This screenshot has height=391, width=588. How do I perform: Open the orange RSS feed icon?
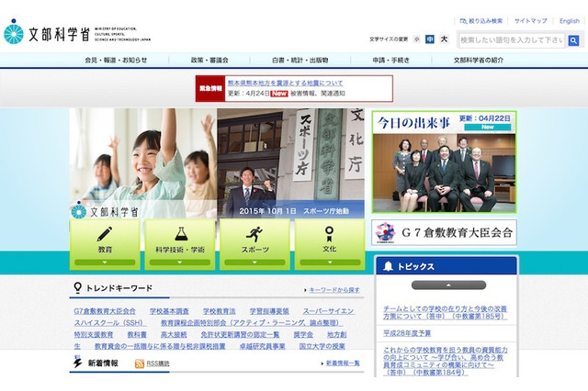(x=140, y=363)
